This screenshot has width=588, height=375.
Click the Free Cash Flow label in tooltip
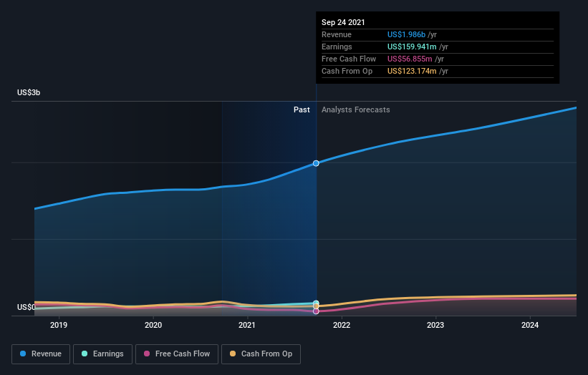pyautogui.click(x=349, y=59)
